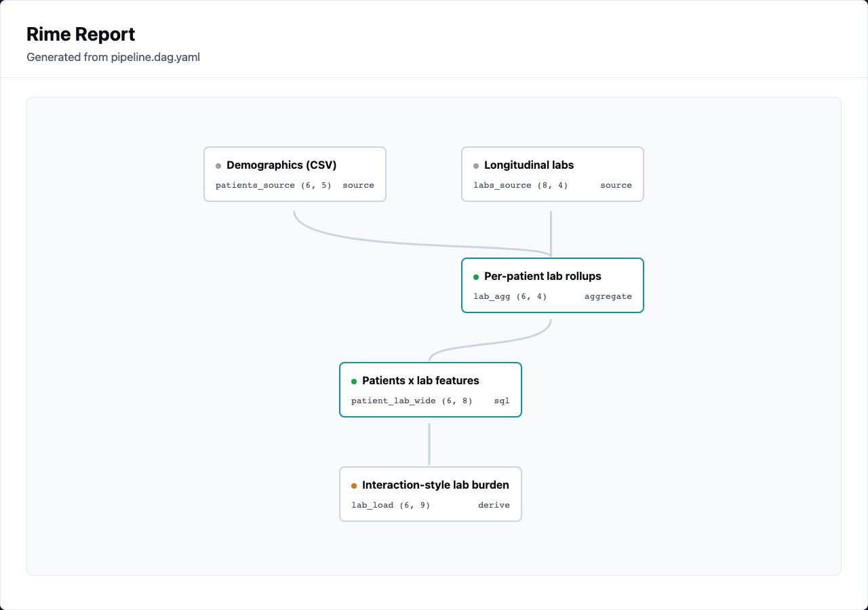Click the orange status dot beside Interaction-style lab burden
This screenshot has width=868, height=610.
point(354,485)
